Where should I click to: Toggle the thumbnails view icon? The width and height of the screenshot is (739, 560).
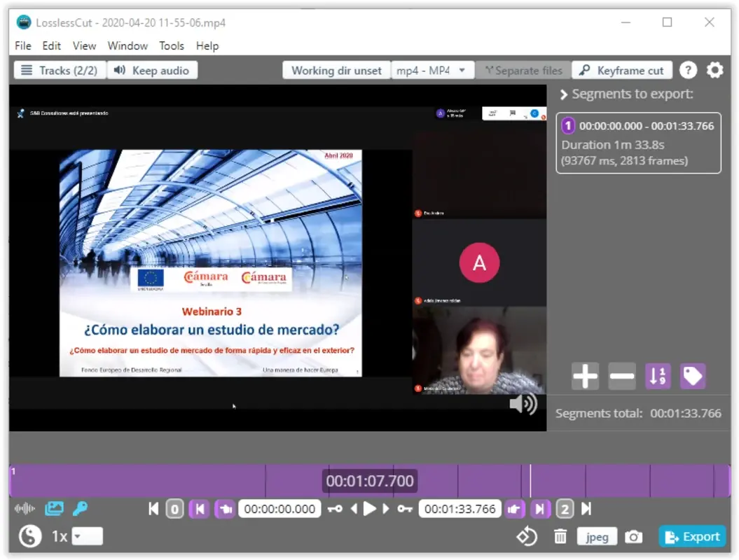[54, 509]
